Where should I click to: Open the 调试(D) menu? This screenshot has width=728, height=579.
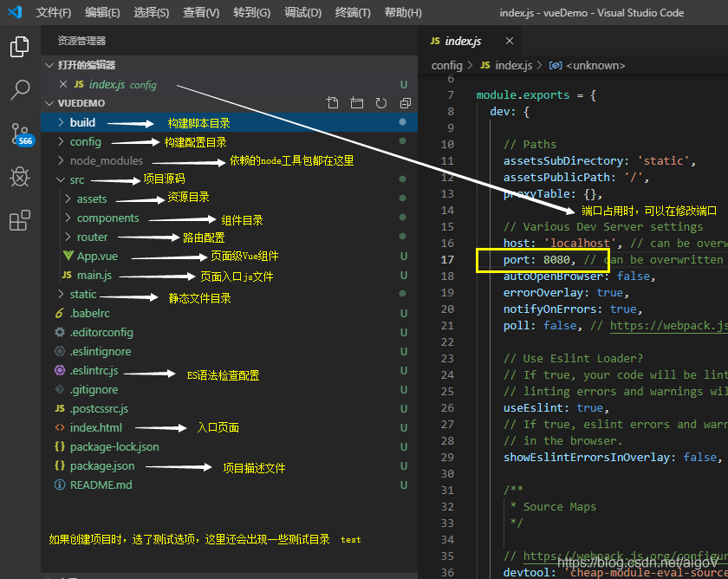click(x=302, y=12)
